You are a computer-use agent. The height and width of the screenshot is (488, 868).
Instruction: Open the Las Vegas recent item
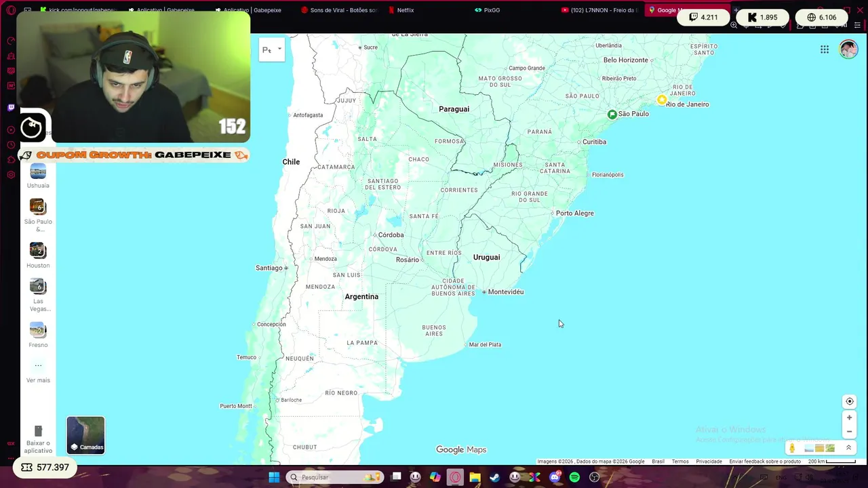pyautogui.click(x=38, y=295)
